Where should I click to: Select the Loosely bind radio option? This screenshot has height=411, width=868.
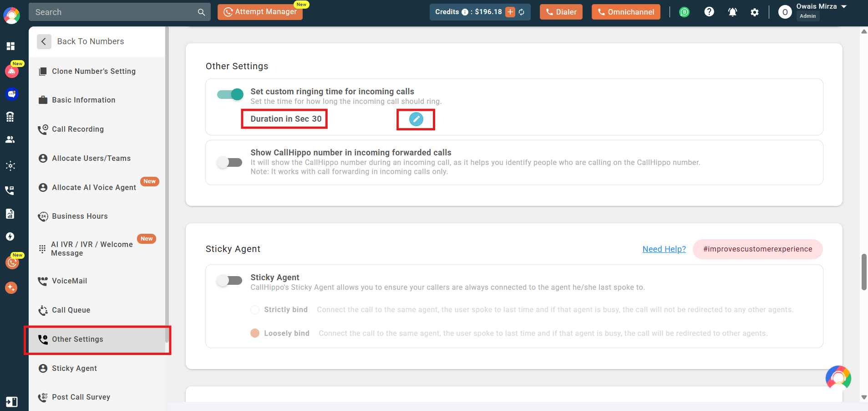(x=255, y=333)
